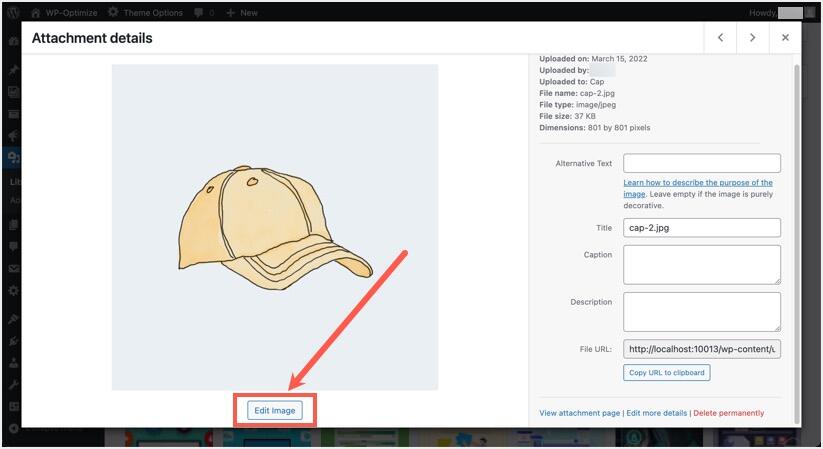Open 'Learn how to describe the purpose' link
Viewport: 823px width, 449px height.
[697, 183]
